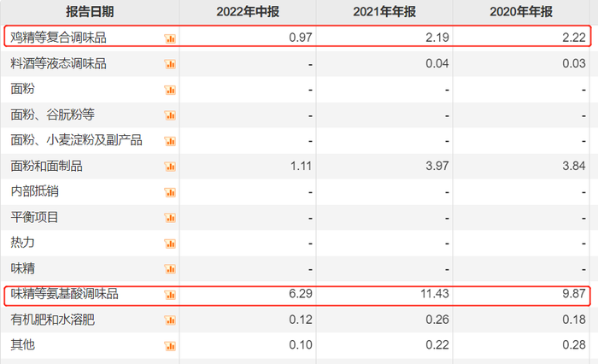Click the 料酒等液态调味品 row label
Screen dimensions: 598x364
click(58, 63)
